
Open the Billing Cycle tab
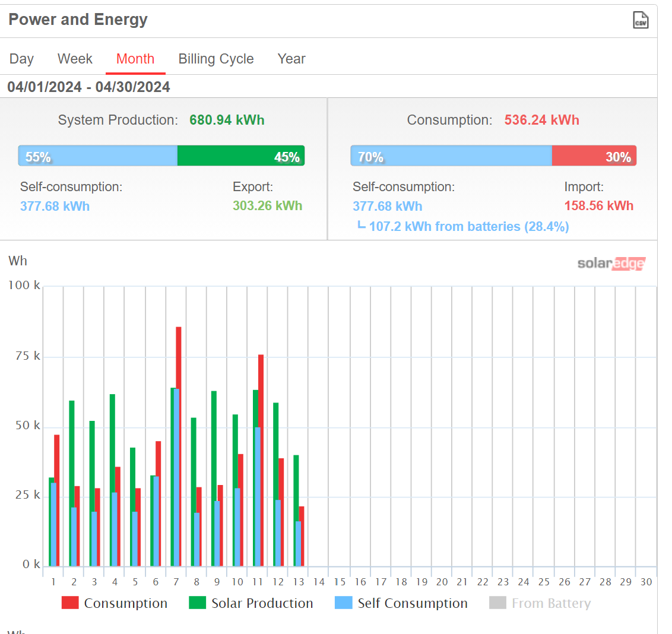pos(216,59)
